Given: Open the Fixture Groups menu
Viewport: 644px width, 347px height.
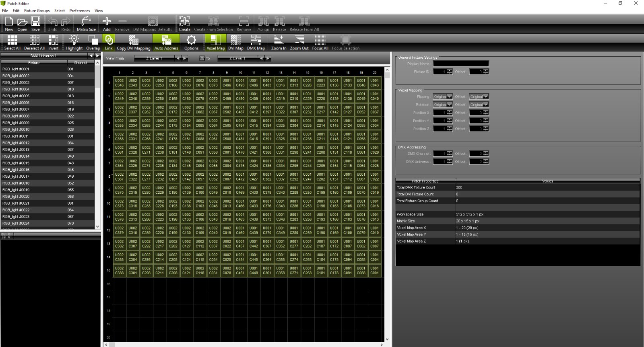Looking at the screenshot, I should 37,11.
